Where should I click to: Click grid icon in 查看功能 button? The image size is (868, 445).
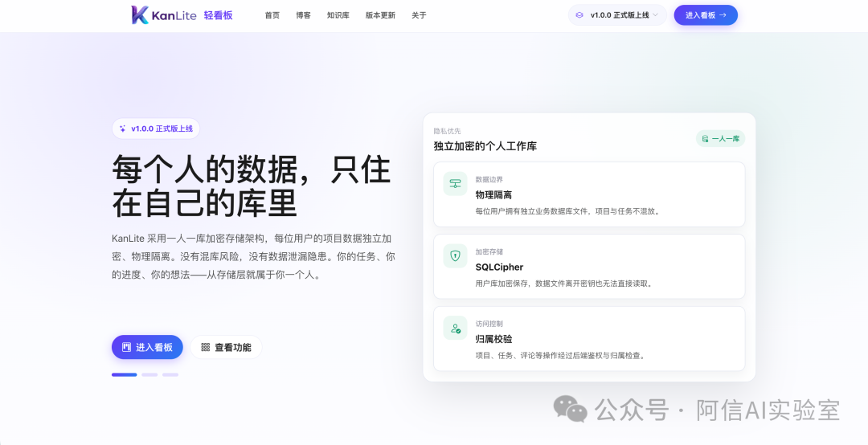click(206, 347)
